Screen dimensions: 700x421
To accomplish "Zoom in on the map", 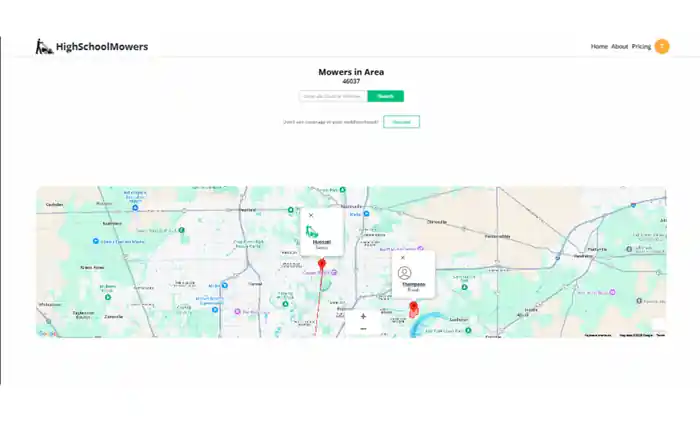I will pos(363,316).
